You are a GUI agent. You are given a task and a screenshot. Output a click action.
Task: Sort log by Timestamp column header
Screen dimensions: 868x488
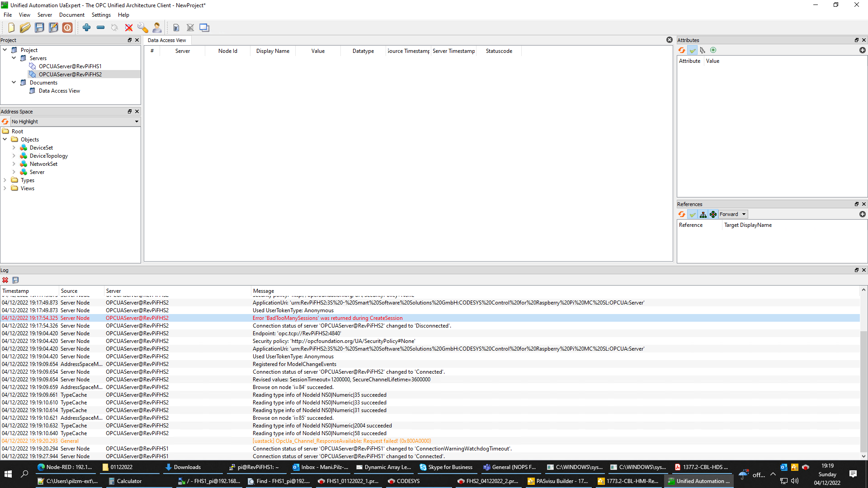(30, 291)
